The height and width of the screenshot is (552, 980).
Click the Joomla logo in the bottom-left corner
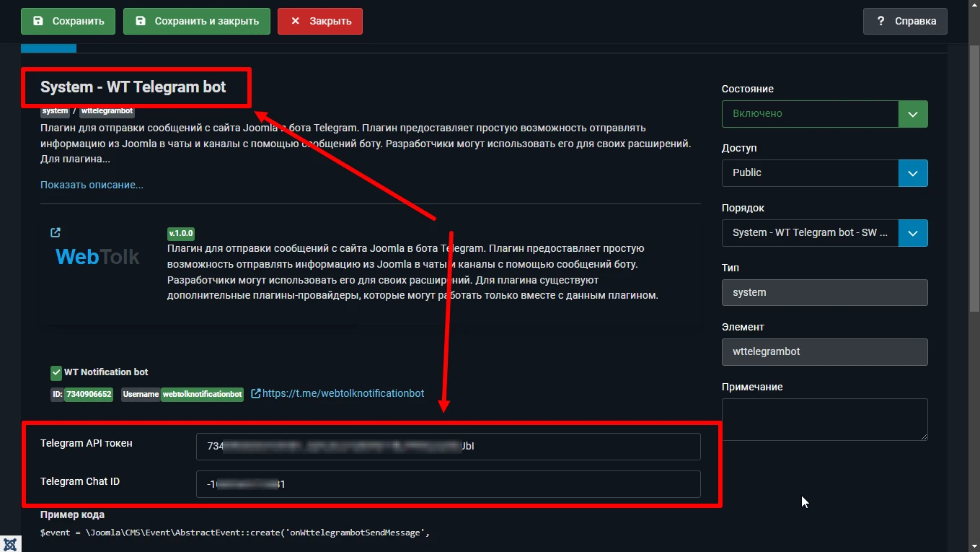click(10, 542)
